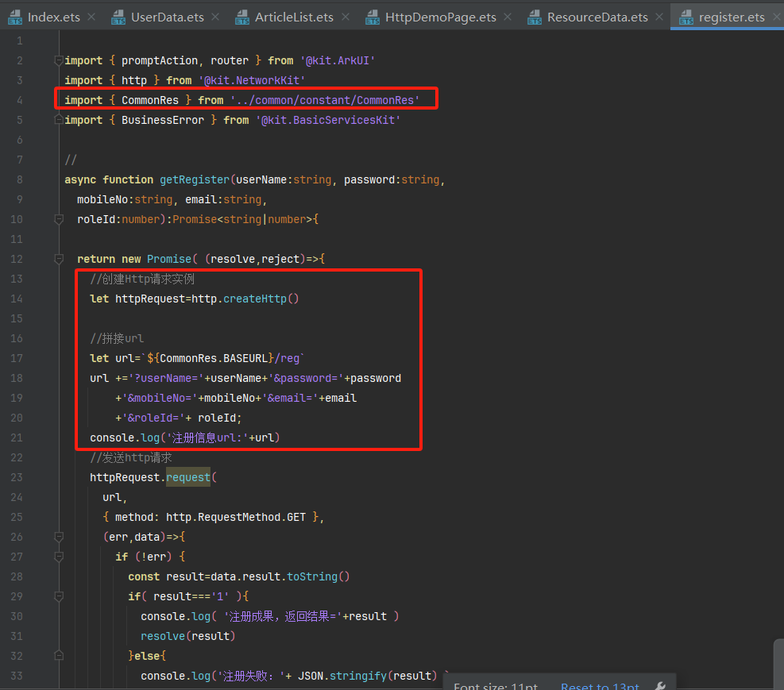Click line number 1 in the gutter

pyautogui.click(x=20, y=40)
